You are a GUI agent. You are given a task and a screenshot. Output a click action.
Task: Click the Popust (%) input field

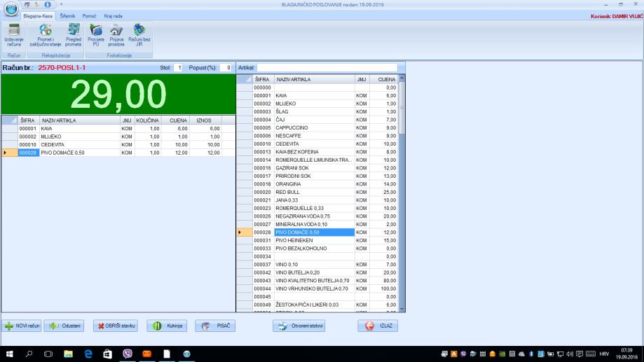coord(226,68)
